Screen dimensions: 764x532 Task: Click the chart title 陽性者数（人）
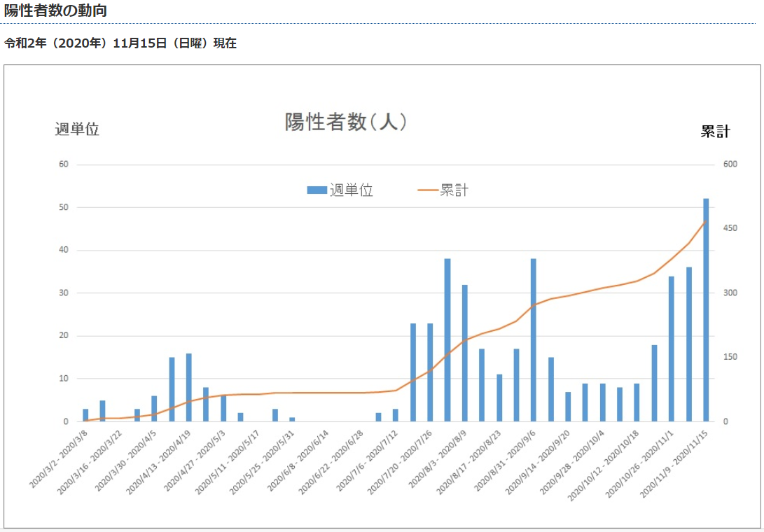coord(346,122)
